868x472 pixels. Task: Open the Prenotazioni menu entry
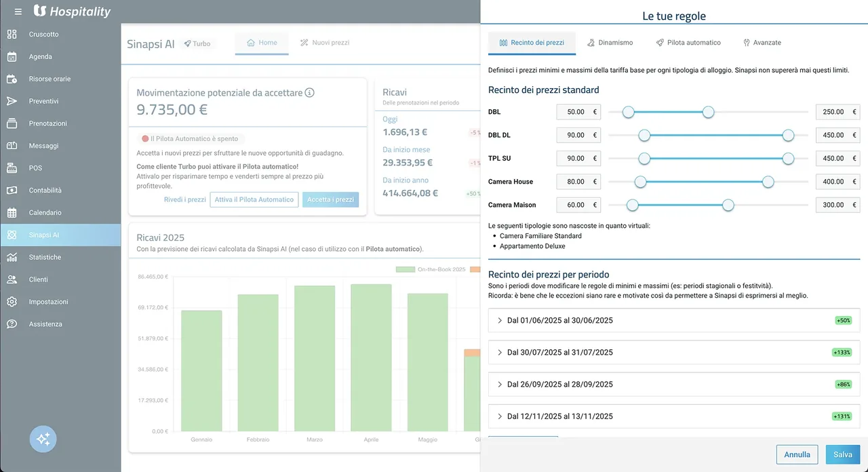click(x=60, y=123)
